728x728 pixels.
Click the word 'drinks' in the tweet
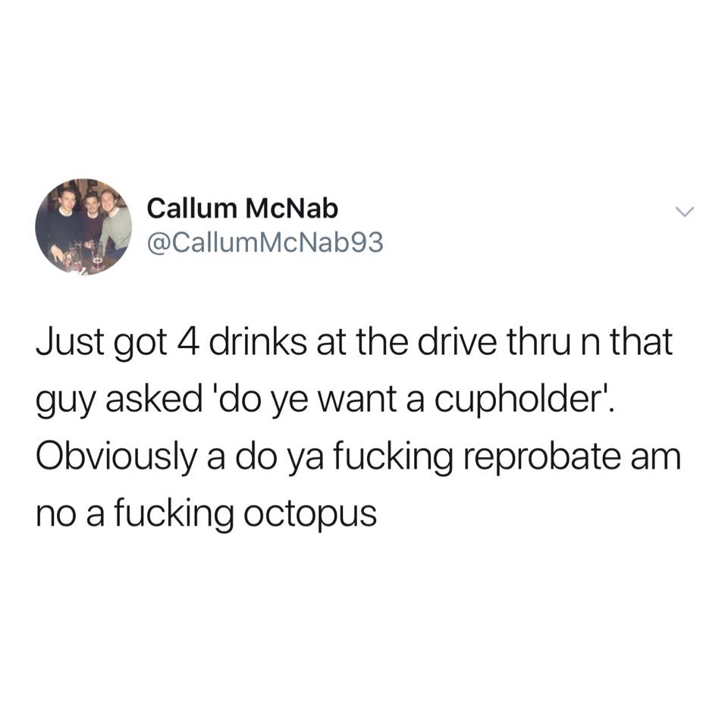(x=258, y=343)
